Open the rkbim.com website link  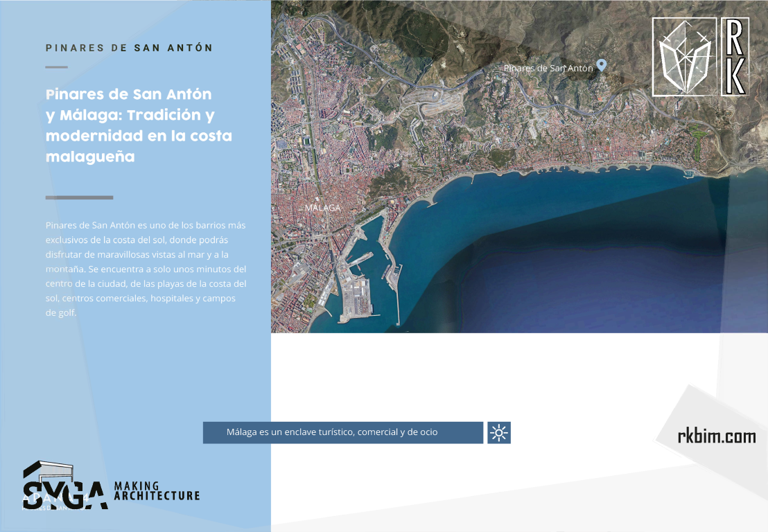(717, 436)
